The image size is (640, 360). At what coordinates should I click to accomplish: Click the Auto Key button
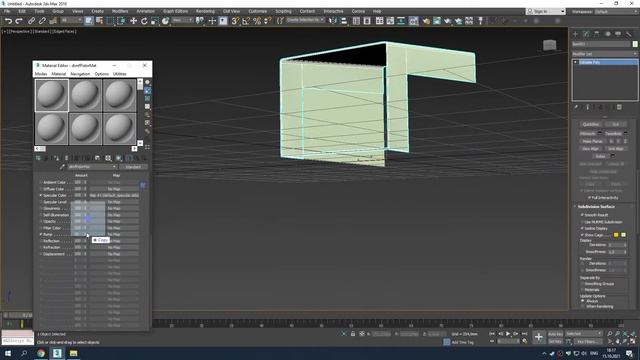[x=555, y=334]
